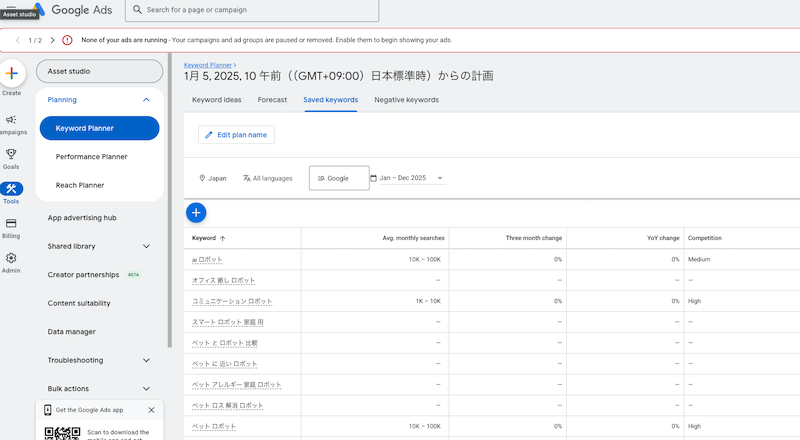This screenshot has width=800, height=440.
Task: Switch to Forecast tab
Action: click(x=272, y=100)
